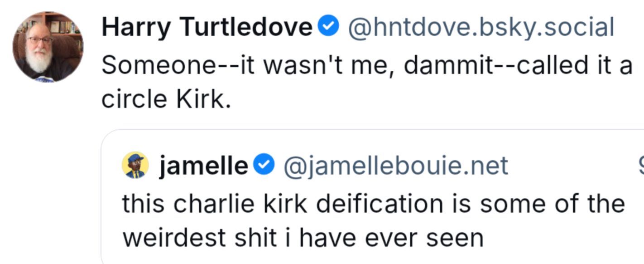Click the verified badge next to jamelle
The height and width of the screenshot is (264, 644).
tap(264, 165)
